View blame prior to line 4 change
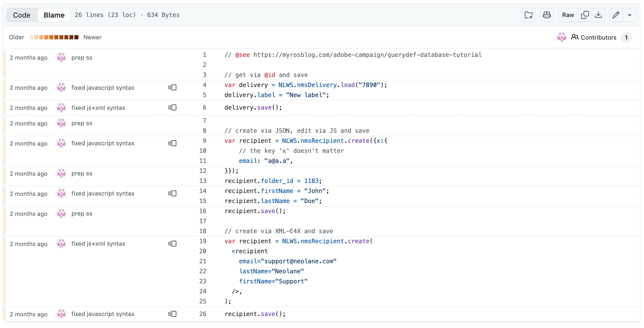 173,88
